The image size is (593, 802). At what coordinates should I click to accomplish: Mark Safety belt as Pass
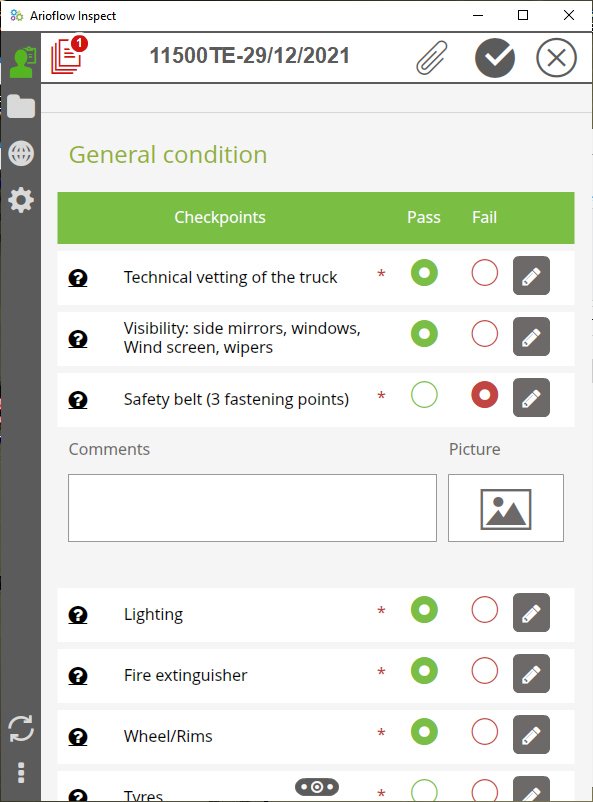[424, 395]
